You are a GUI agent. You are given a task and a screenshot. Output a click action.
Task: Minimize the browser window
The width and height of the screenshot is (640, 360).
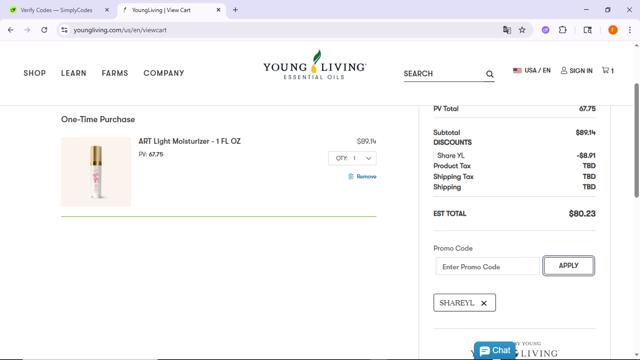pyautogui.click(x=586, y=10)
